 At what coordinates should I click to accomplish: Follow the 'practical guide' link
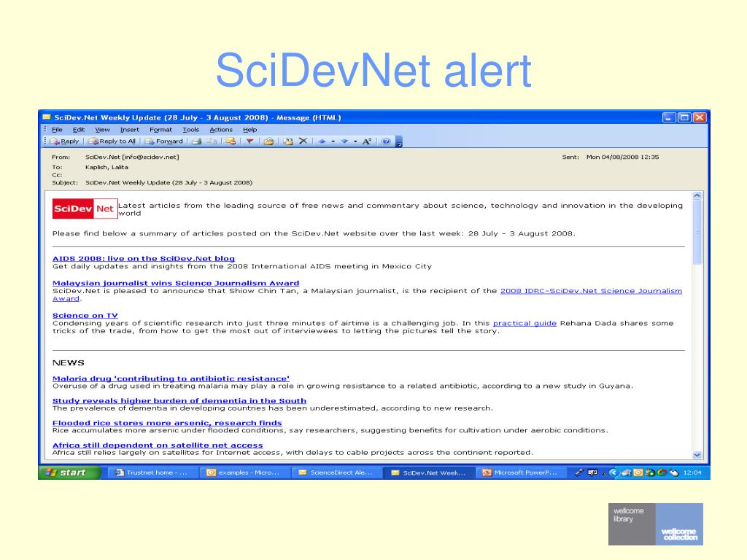525,323
